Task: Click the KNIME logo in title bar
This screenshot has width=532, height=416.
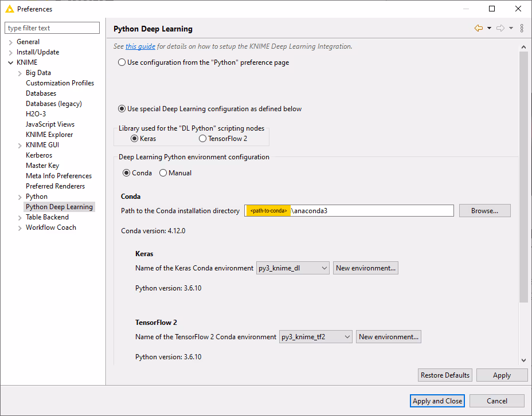Action: pos(9,9)
